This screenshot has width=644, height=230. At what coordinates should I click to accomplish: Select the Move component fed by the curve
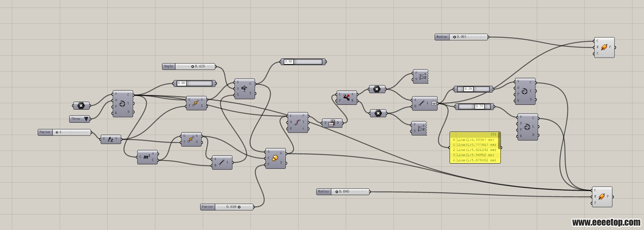coord(196,103)
